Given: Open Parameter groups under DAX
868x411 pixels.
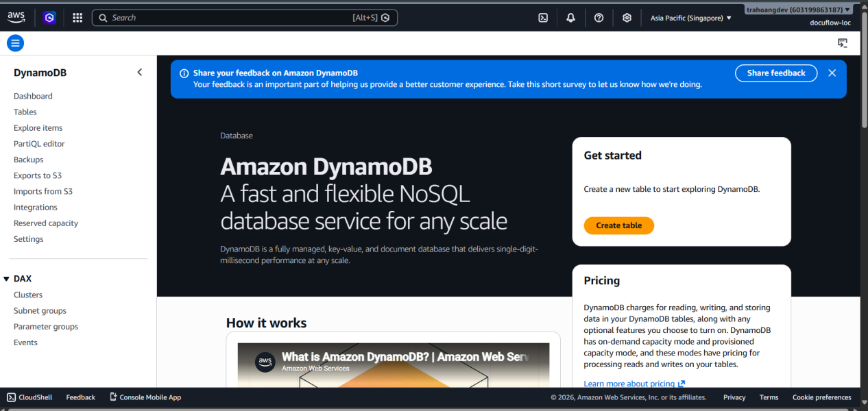Looking at the screenshot, I should pos(46,327).
